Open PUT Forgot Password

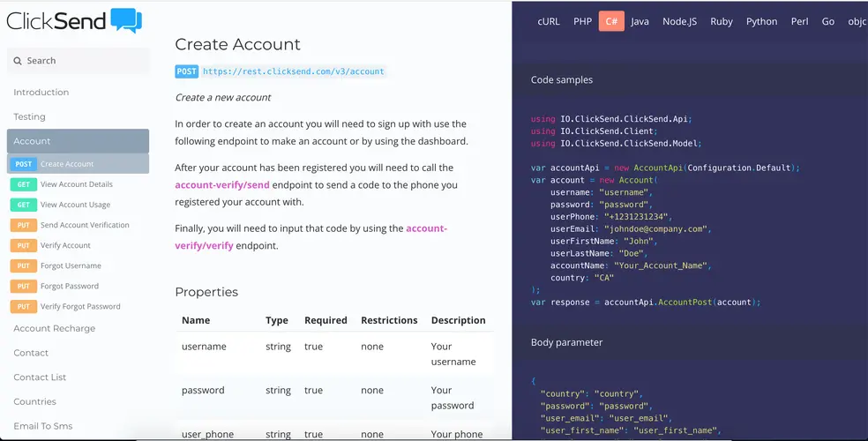tap(55, 286)
